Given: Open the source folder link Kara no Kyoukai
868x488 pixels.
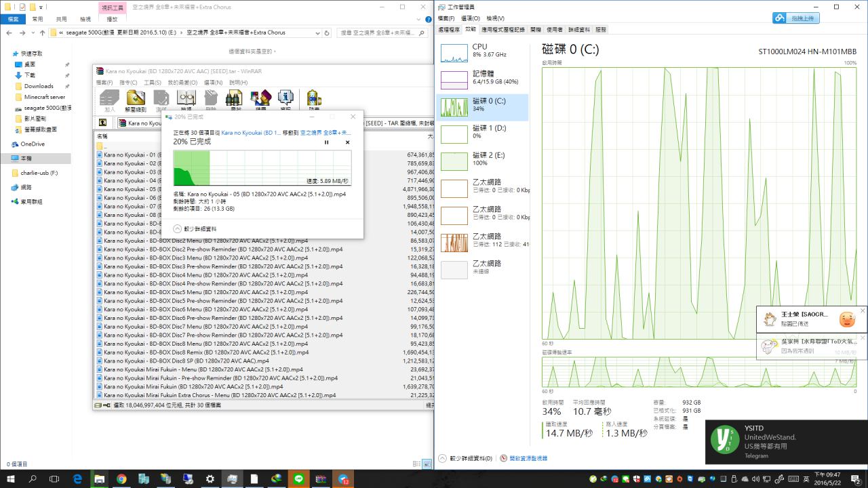Looking at the screenshot, I should (251, 133).
